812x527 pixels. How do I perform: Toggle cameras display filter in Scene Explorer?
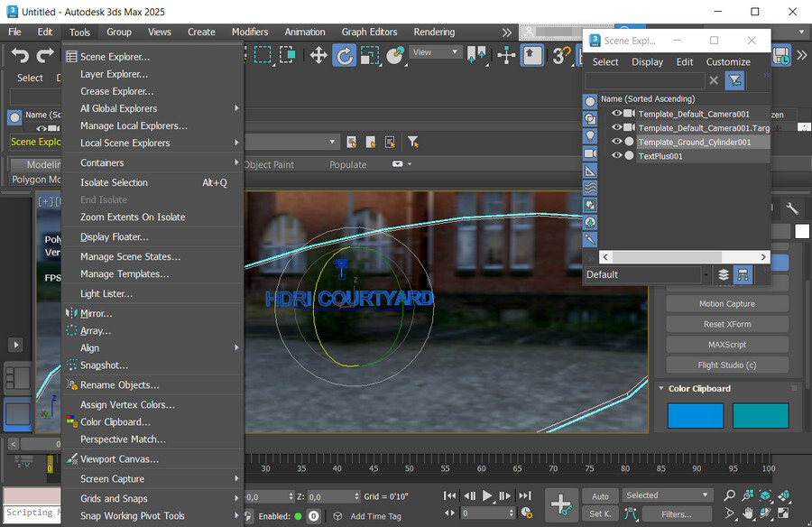[590, 153]
